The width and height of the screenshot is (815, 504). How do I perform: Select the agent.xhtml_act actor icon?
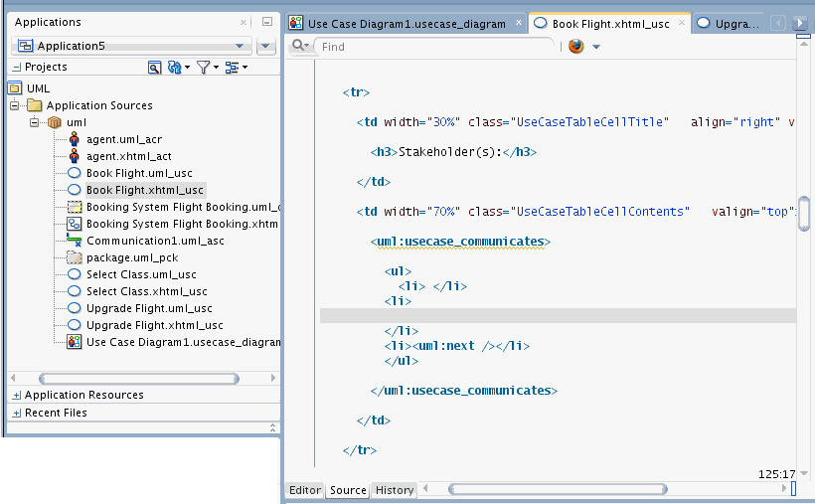coord(75,156)
